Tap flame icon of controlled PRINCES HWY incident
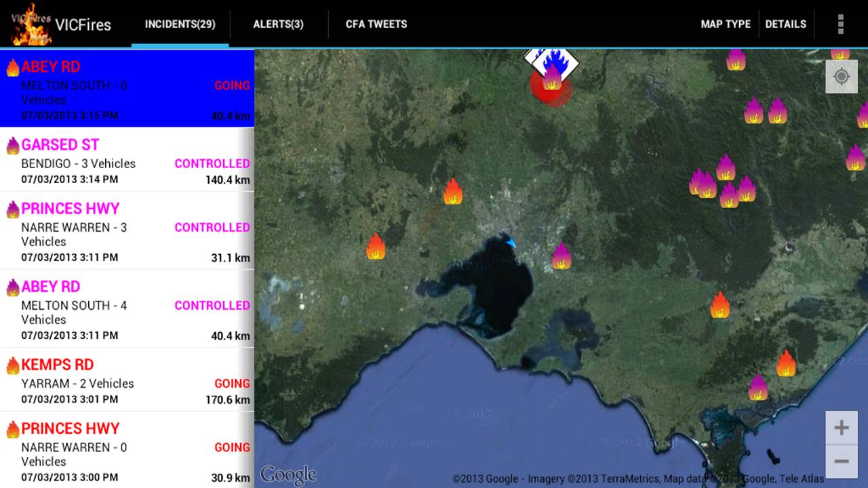 pos(13,209)
